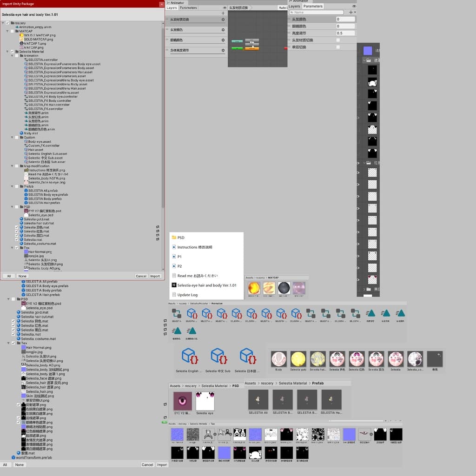The height and width of the screenshot is (476, 476).
Task: Toggle the MATCAP folder checkbox in import dialog
Action: point(12,31)
